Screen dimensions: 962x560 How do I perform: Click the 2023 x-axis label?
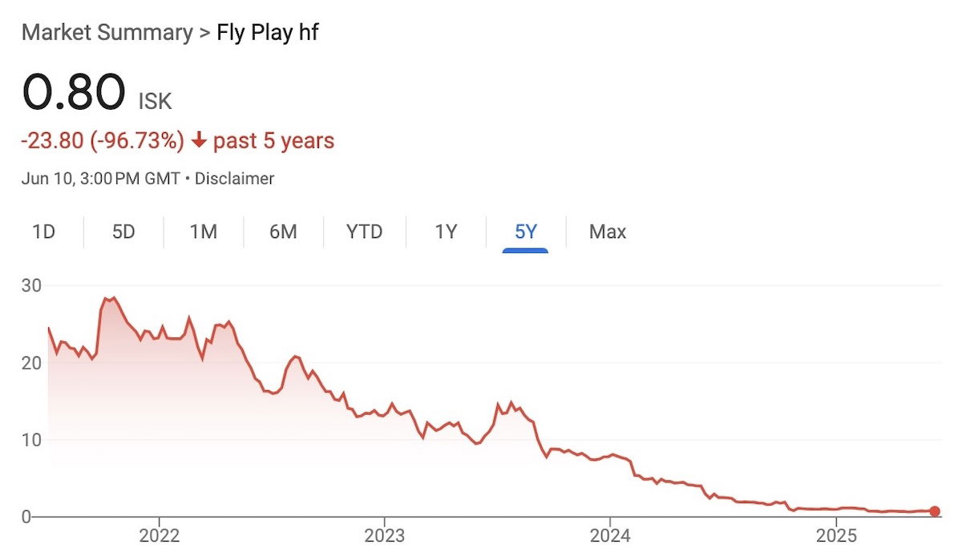click(384, 534)
